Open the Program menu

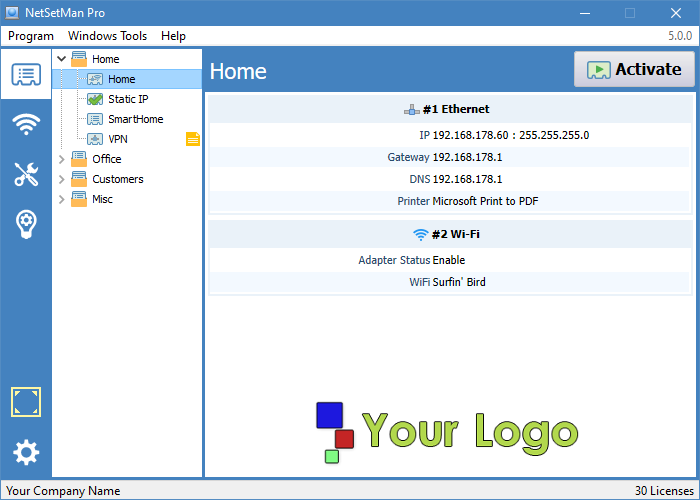tap(31, 36)
